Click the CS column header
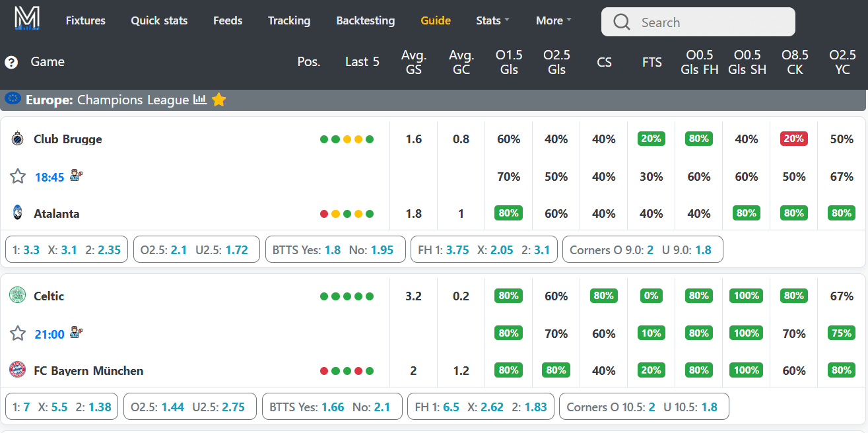 [604, 62]
